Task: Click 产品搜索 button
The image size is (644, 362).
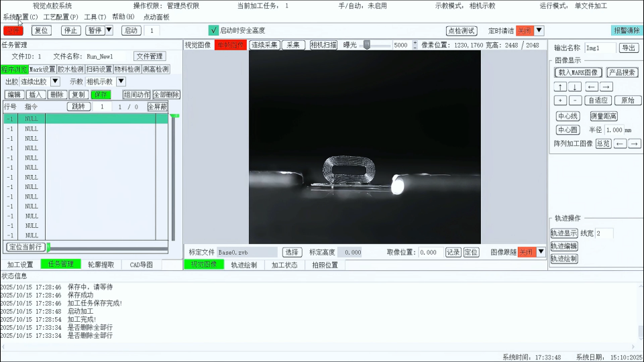Action: pyautogui.click(x=623, y=72)
